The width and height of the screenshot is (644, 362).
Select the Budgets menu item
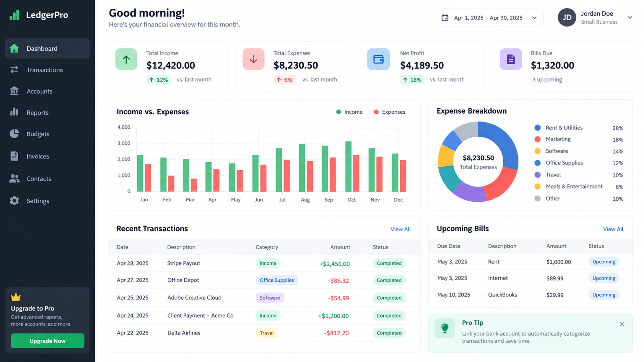[x=47, y=134]
